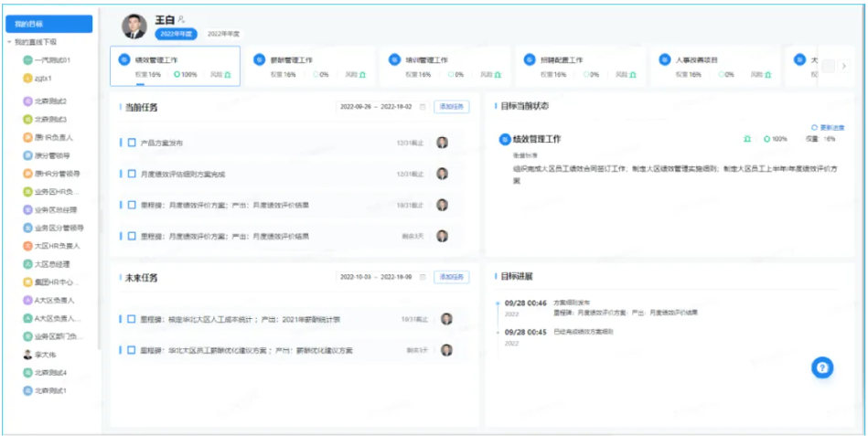Check the 产品方案发布 task checkbox
The height and width of the screenshot is (436, 868).
[132, 143]
